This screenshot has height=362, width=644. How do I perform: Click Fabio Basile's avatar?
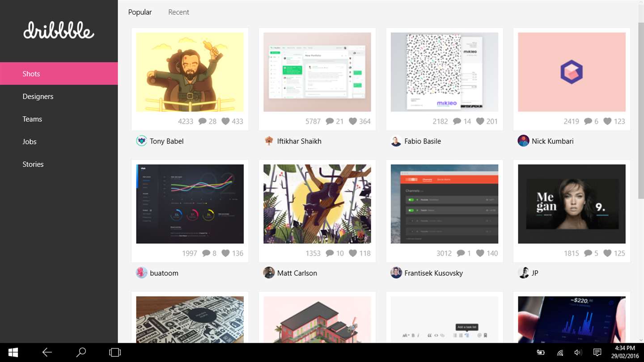pos(396,141)
